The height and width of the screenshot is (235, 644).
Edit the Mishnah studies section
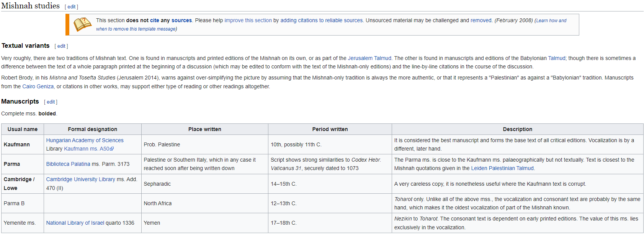tap(72, 7)
